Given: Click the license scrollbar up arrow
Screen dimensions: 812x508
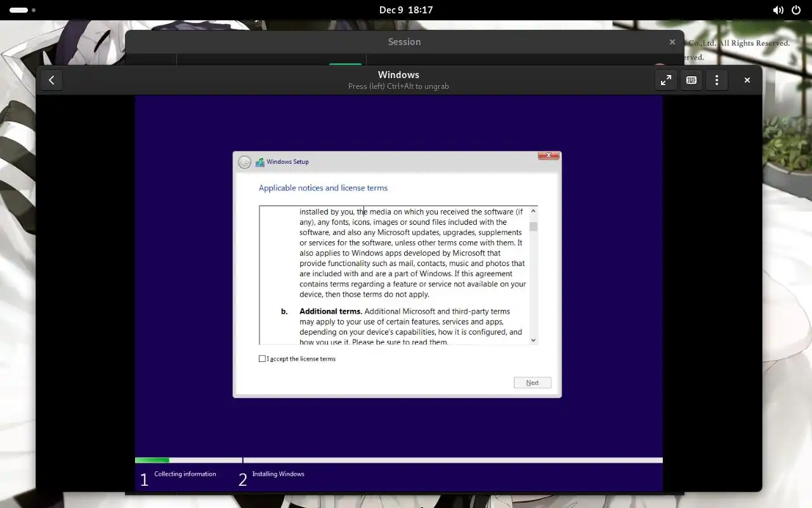Looking at the screenshot, I should coord(534,211).
